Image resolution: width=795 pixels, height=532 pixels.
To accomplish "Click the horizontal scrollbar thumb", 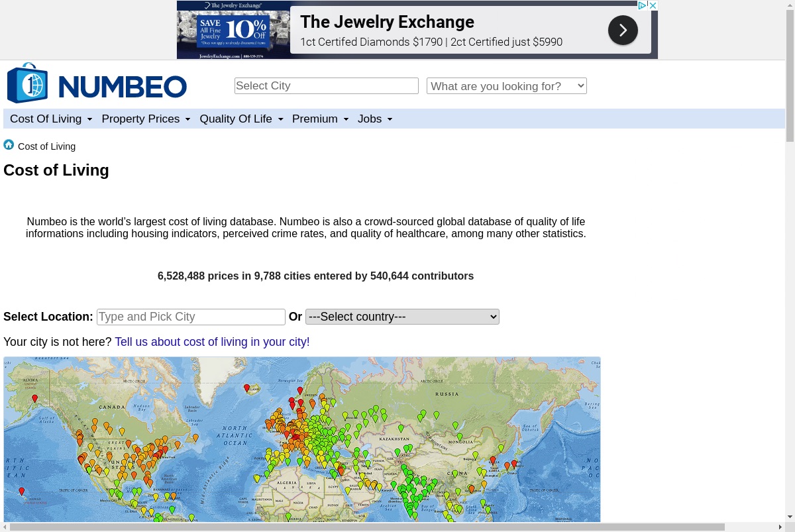I will (x=368, y=527).
